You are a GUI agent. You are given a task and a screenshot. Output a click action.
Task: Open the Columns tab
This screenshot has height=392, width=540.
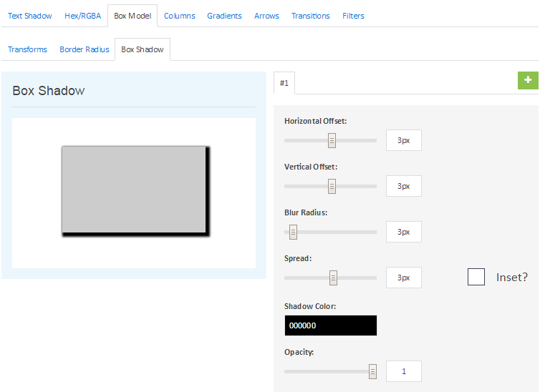pyautogui.click(x=180, y=16)
